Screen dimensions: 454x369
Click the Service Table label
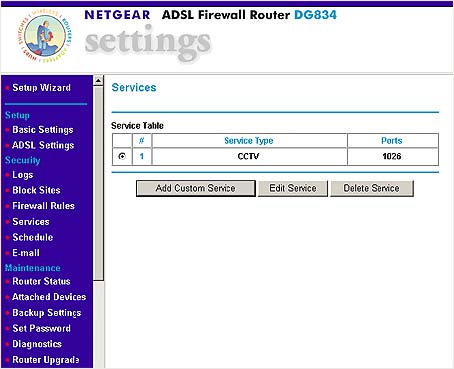coord(137,126)
